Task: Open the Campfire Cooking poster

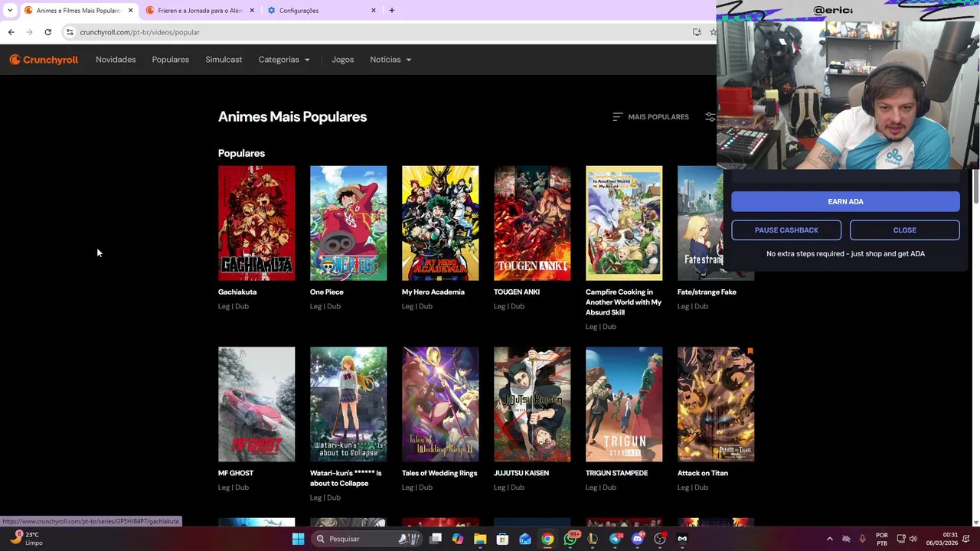Action: (624, 223)
